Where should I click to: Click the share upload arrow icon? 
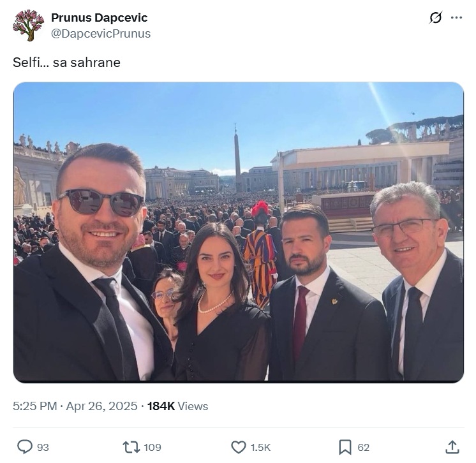pos(452,447)
